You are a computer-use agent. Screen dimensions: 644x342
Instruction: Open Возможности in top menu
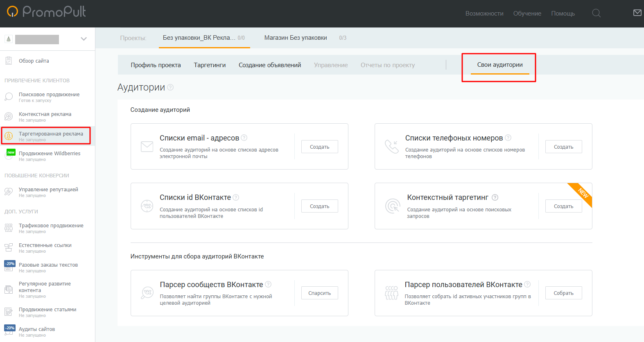pos(484,14)
